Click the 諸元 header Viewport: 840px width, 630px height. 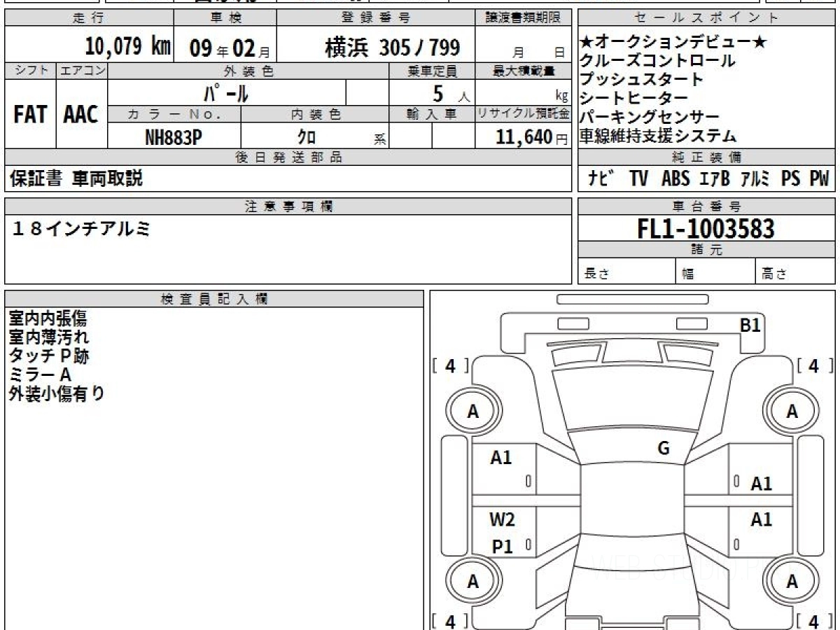(706, 250)
